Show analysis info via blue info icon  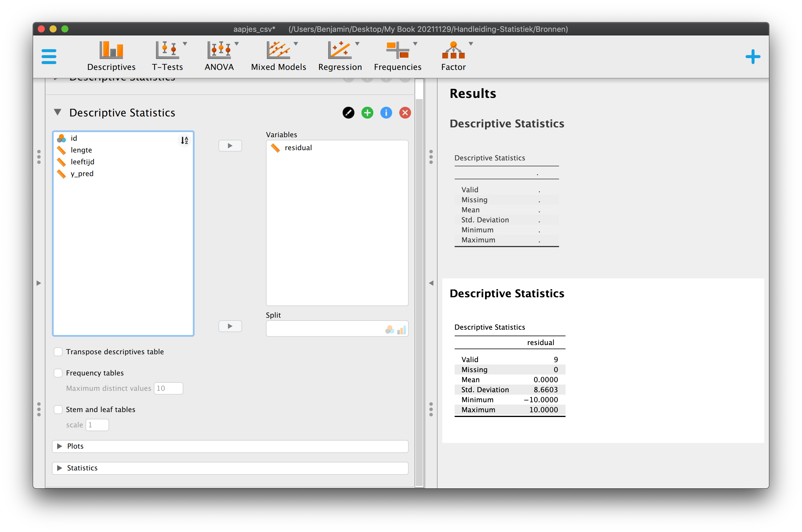click(386, 113)
